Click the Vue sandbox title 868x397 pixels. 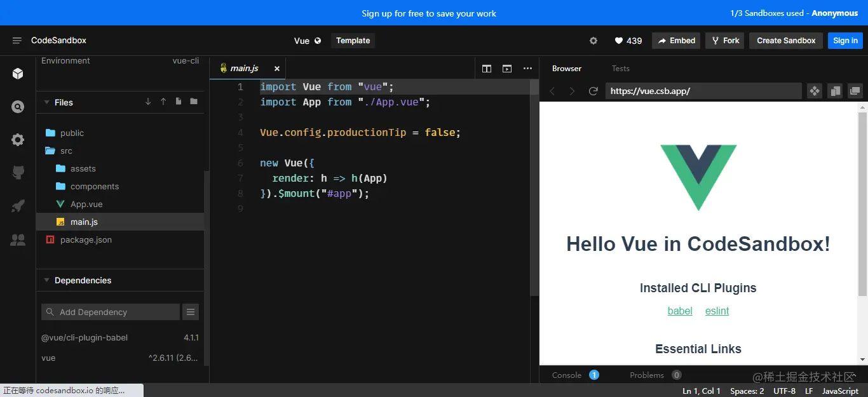[302, 41]
